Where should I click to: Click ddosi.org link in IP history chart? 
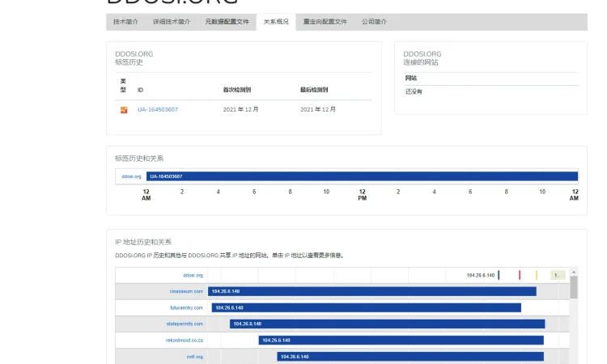tap(193, 275)
